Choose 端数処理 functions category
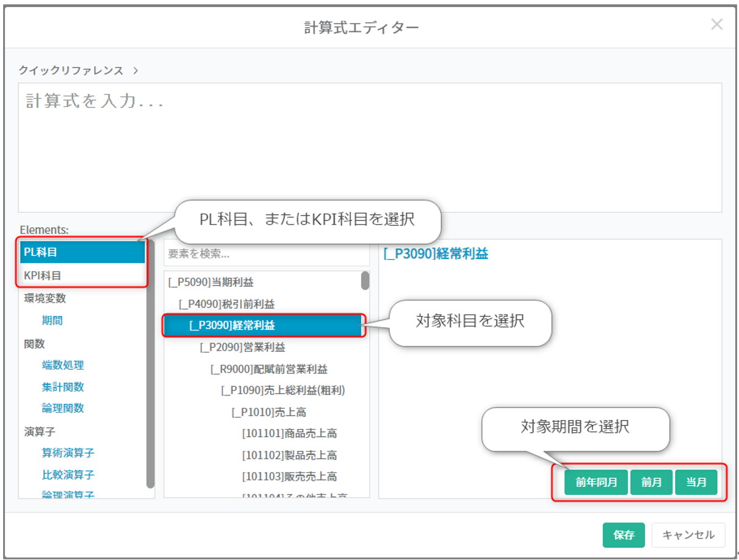Screen dimensions: 739x560 [x=63, y=365]
